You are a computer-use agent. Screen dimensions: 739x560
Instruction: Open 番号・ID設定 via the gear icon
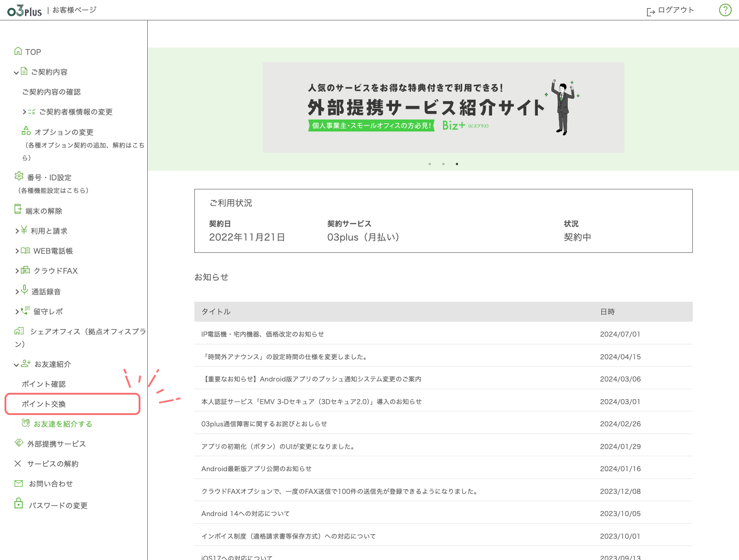click(x=19, y=177)
